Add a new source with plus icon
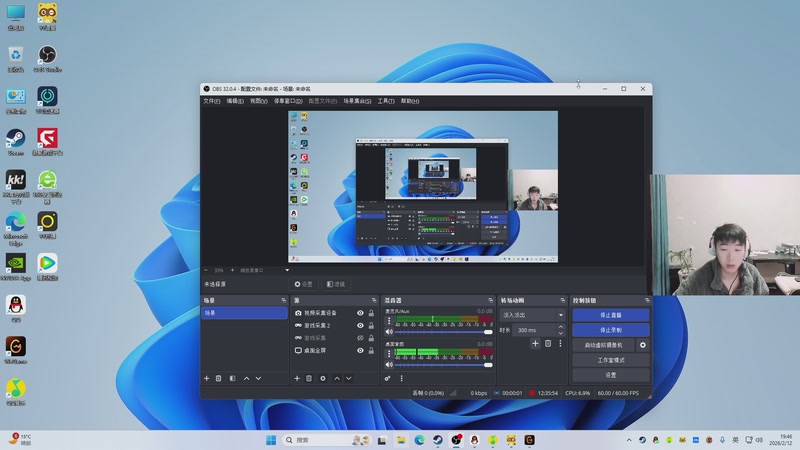 (x=297, y=379)
